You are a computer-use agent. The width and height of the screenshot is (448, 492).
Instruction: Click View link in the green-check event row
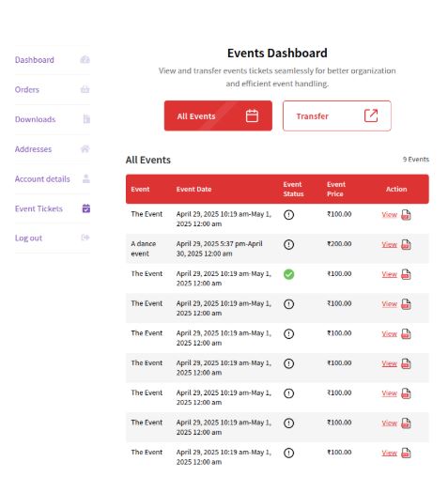point(389,274)
